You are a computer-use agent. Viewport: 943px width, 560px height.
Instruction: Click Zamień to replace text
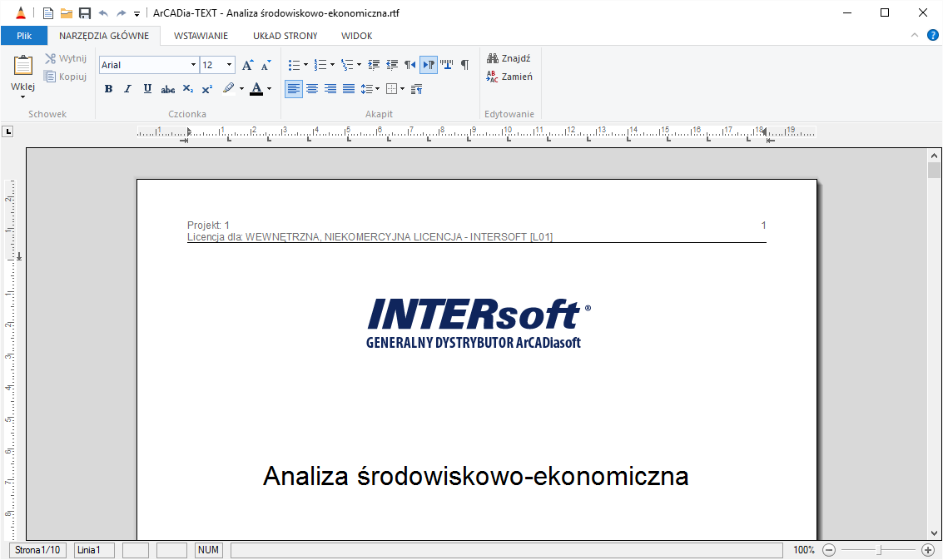coord(509,77)
